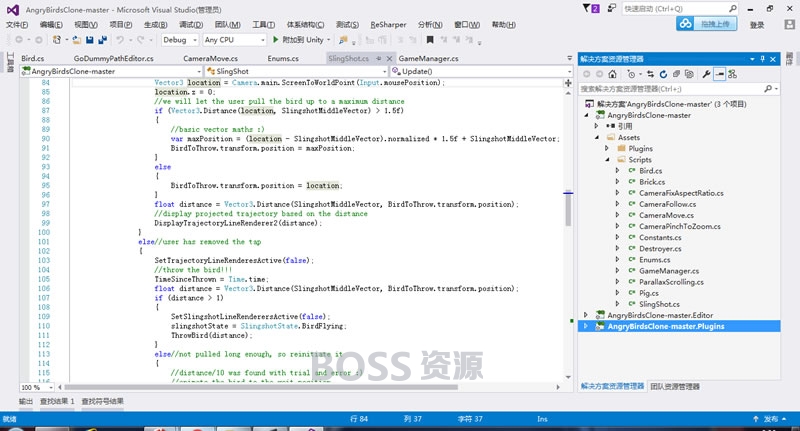
Task: Switch to the GoDummyPathEditor.cs tab
Action: [x=113, y=59]
